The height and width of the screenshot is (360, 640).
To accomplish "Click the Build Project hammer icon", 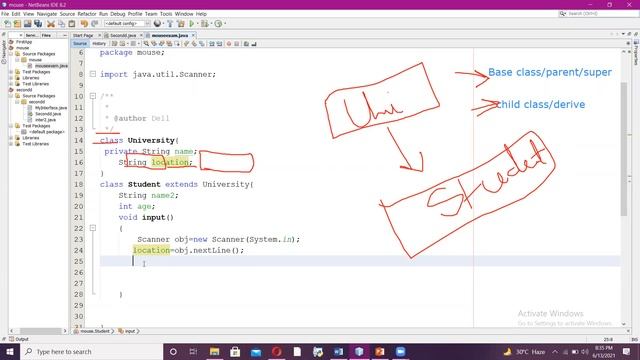I will 170,24.
